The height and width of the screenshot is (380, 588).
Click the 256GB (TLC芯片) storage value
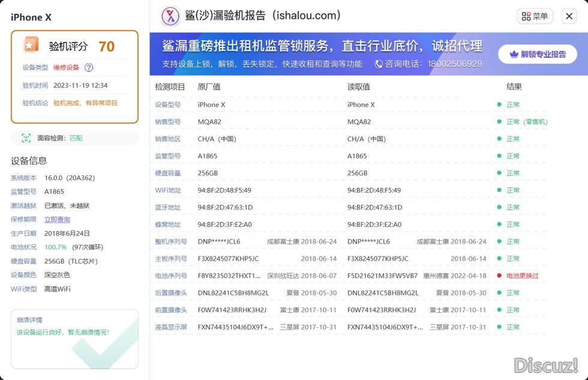[71, 261]
